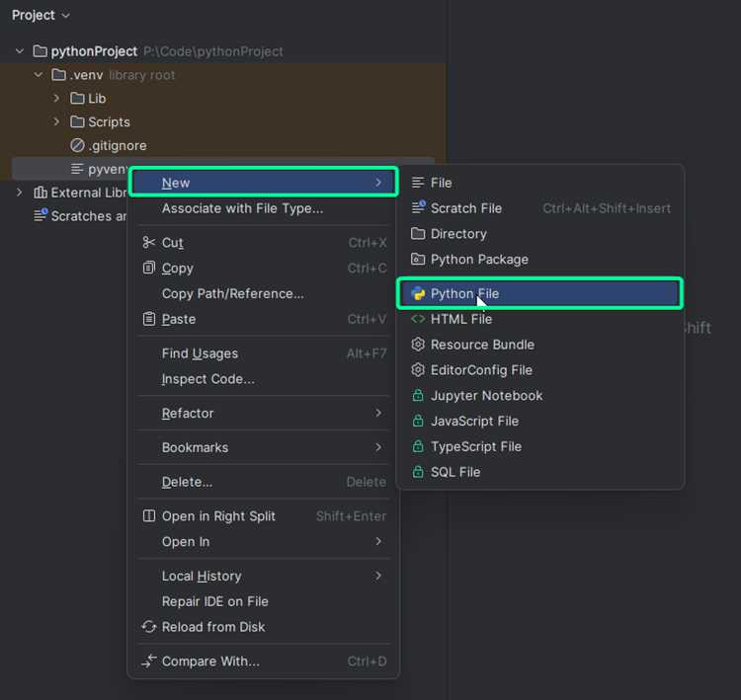Expand the Open In submenu arrow
741x700 pixels.
(378, 541)
